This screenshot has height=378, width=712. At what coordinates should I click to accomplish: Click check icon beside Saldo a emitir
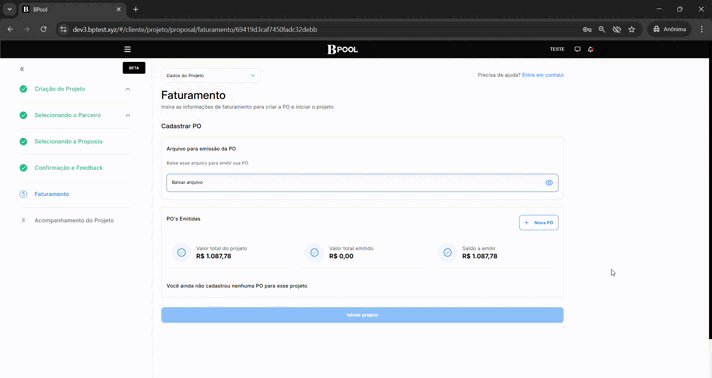click(447, 253)
